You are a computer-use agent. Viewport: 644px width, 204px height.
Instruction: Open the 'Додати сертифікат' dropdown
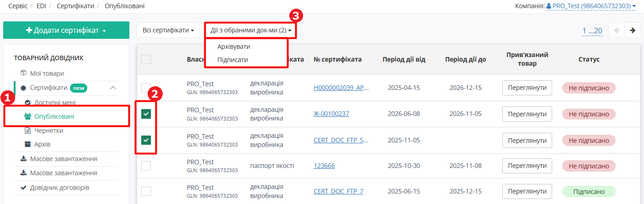[x=66, y=30]
